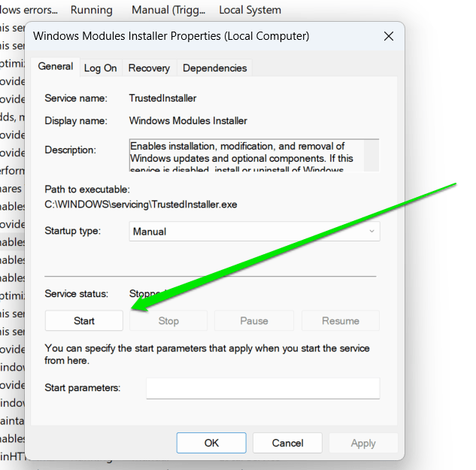Click the Start service button
Image resolution: width=476 pixels, height=470 pixels.
click(84, 320)
